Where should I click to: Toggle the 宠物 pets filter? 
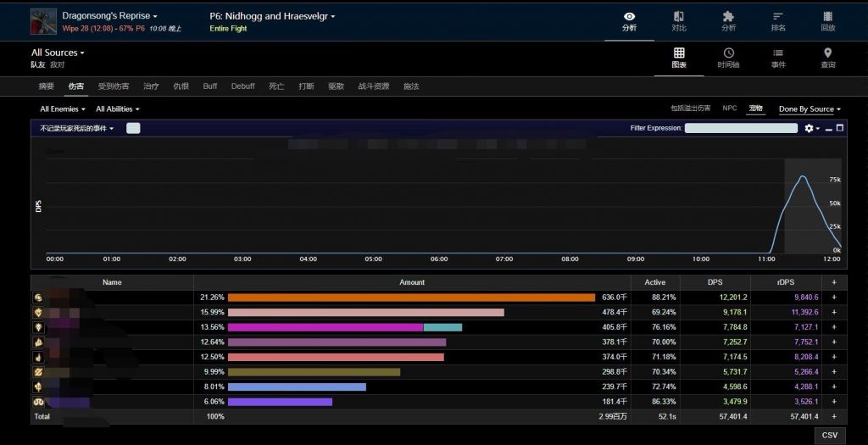[755, 108]
